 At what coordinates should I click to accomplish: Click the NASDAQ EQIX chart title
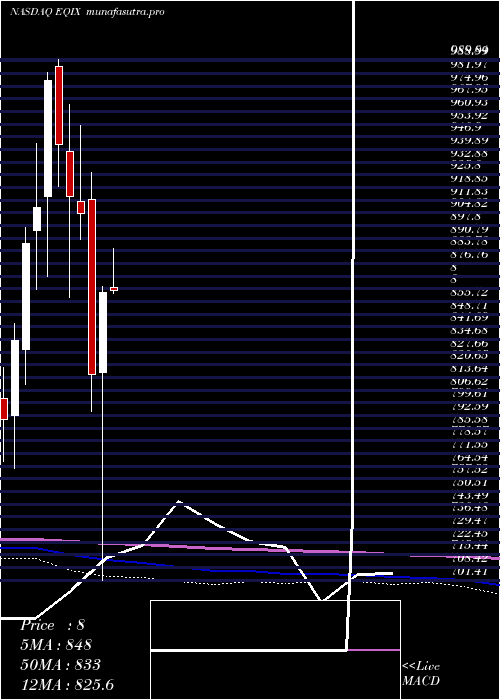click(45, 12)
